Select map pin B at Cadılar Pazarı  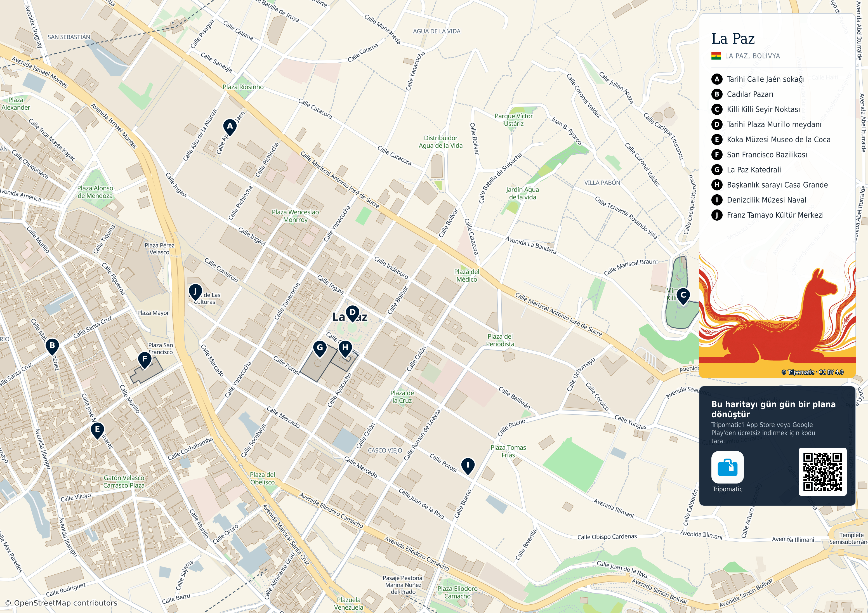pos(52,346)
